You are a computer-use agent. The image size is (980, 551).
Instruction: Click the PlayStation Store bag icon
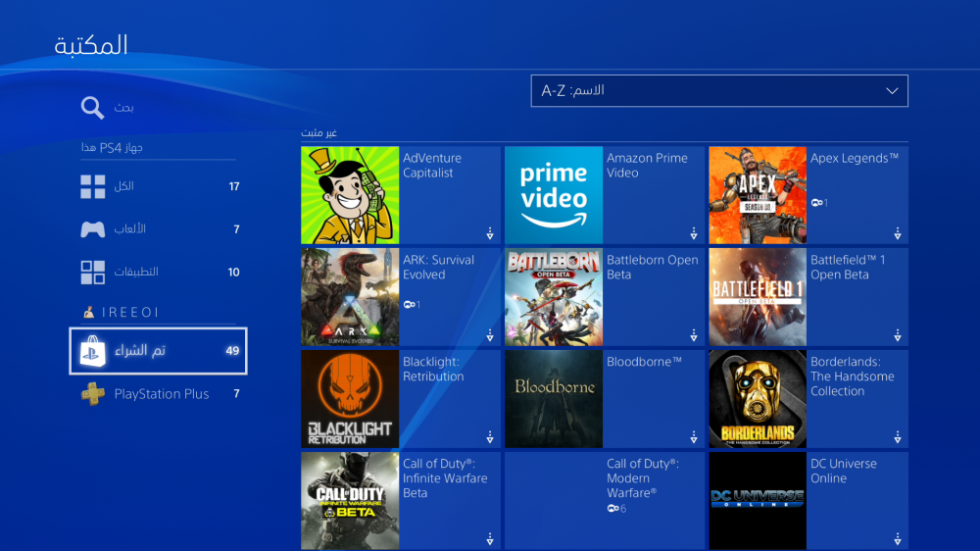pyautogui.click(x=92, y=351)
